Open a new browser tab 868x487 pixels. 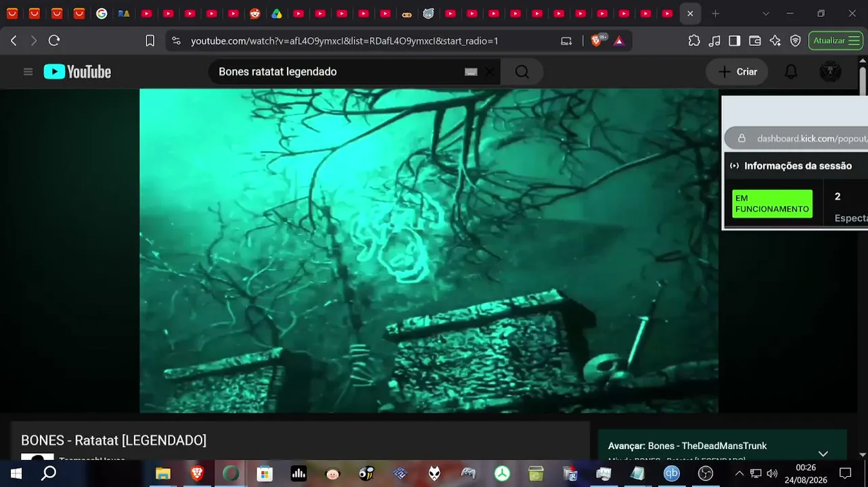pos(716,14)
